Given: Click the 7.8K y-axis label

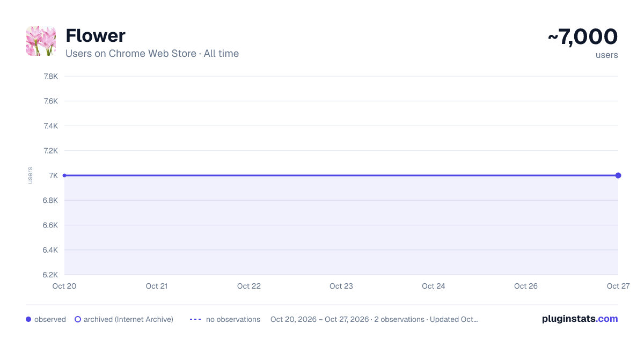Looking at the screenshot, I should [x=50, y=76].
